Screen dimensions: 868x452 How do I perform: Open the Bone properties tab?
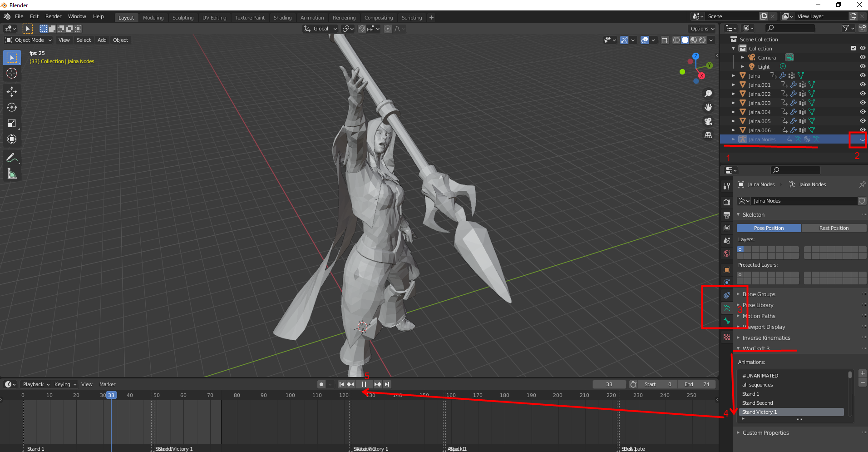coord(727,321)
